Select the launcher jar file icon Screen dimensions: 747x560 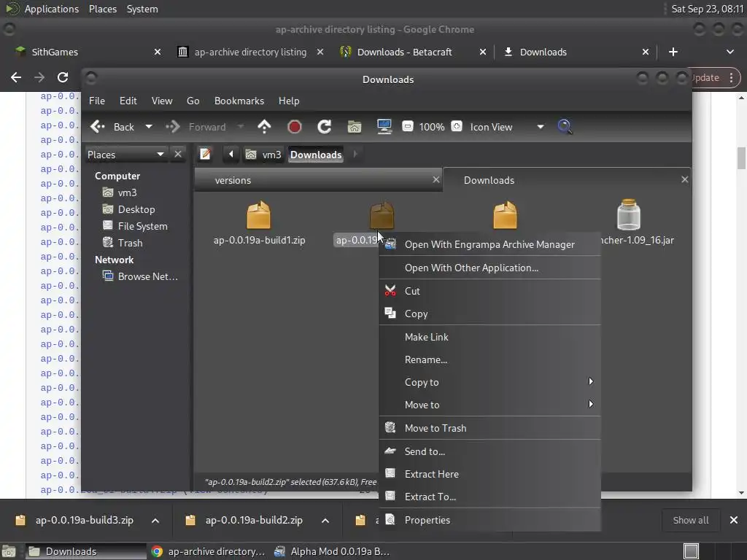[x=628, y=215]
